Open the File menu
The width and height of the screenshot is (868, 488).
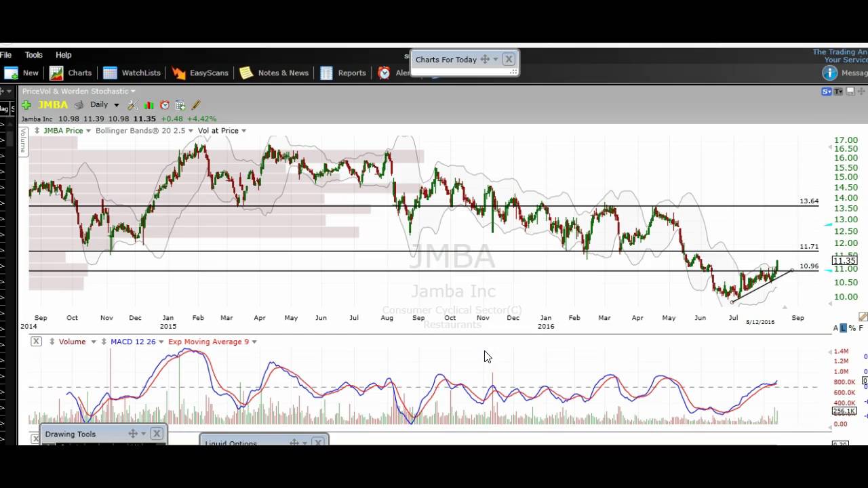point(6,55)
